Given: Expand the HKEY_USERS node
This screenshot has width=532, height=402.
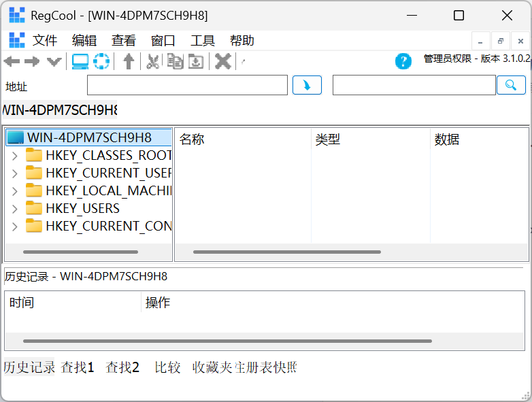Looking at the screenshot, I should 14,209.
